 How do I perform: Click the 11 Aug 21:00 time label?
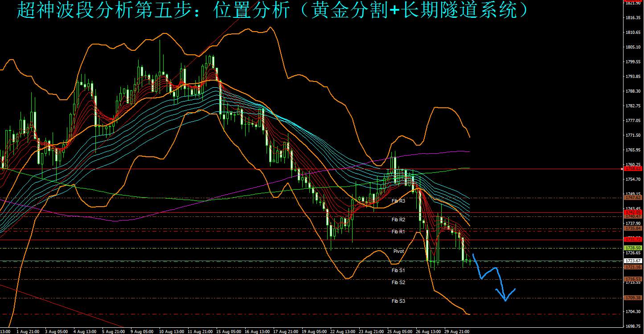200,331
